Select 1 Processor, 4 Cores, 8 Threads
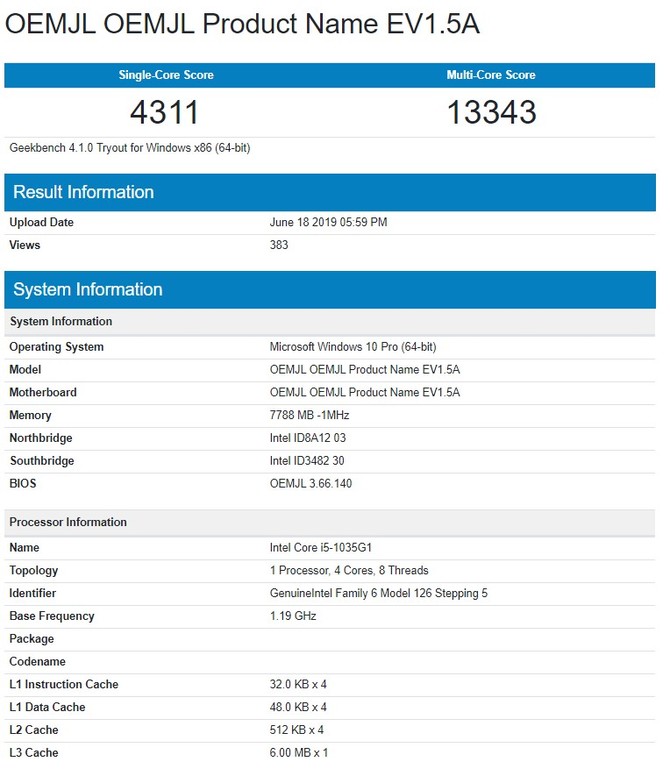 point(349,571)
